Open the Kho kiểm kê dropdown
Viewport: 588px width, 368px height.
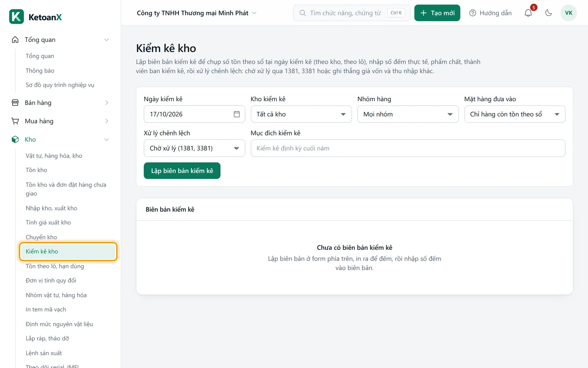301,114
